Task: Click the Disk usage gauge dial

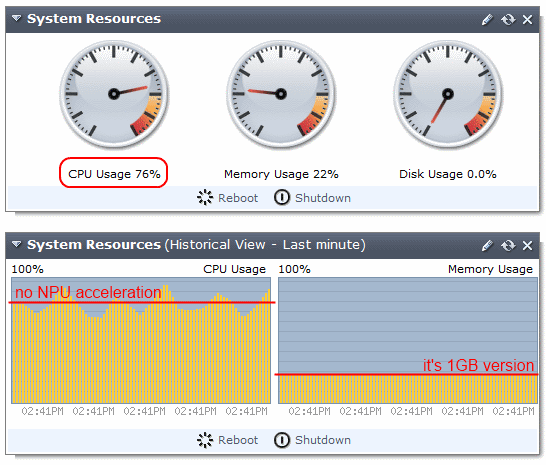Action: point(448,94)
